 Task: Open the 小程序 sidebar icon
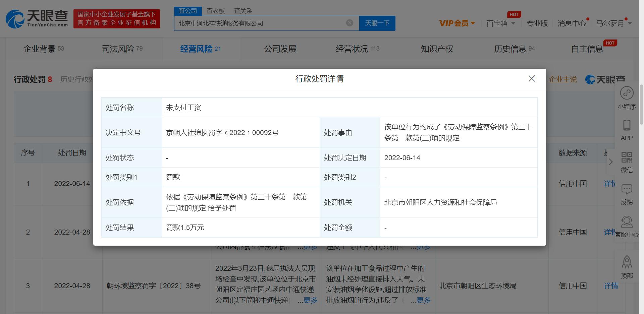pos(627,98)
